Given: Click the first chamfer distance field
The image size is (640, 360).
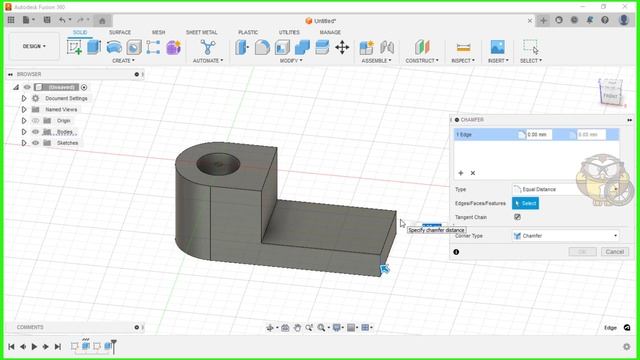Looking at the screenshot, I should click(539, 135).
